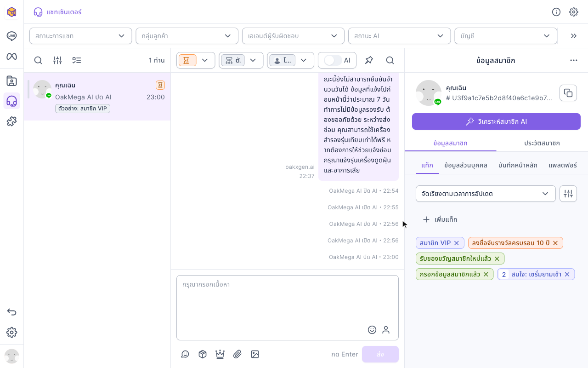Click the วิเคราะห์สมาชิก AI button
The width and height of the screenshot is (588, 368).
click(496, 121)
